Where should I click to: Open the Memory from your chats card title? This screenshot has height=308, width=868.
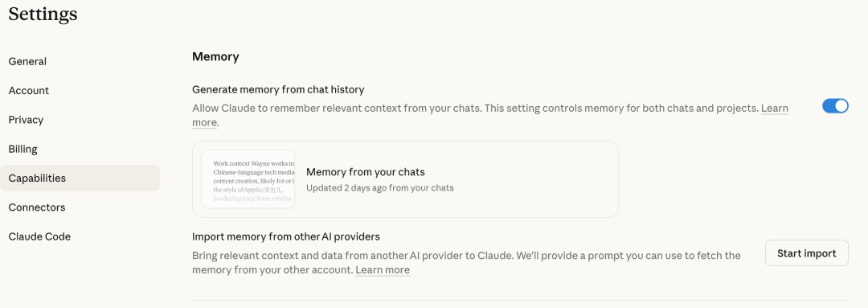(x=366, y=172)
